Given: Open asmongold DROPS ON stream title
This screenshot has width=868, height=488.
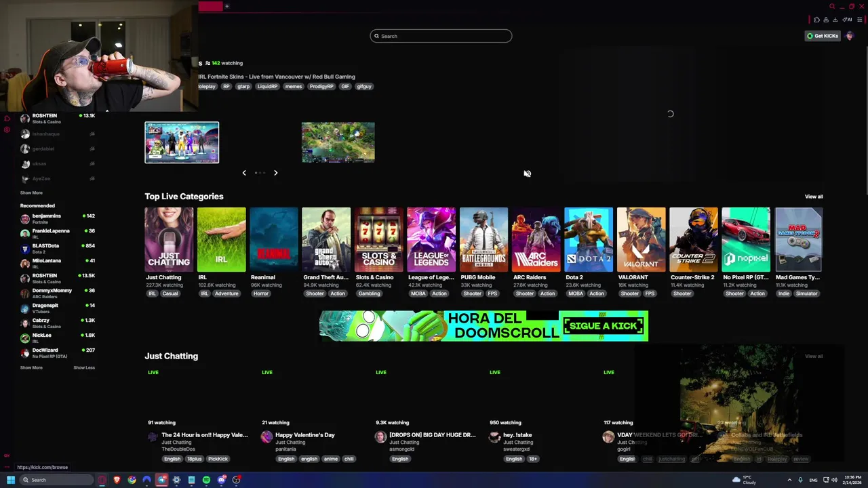Looking at the screenshot, I should [x=432, y=435].
